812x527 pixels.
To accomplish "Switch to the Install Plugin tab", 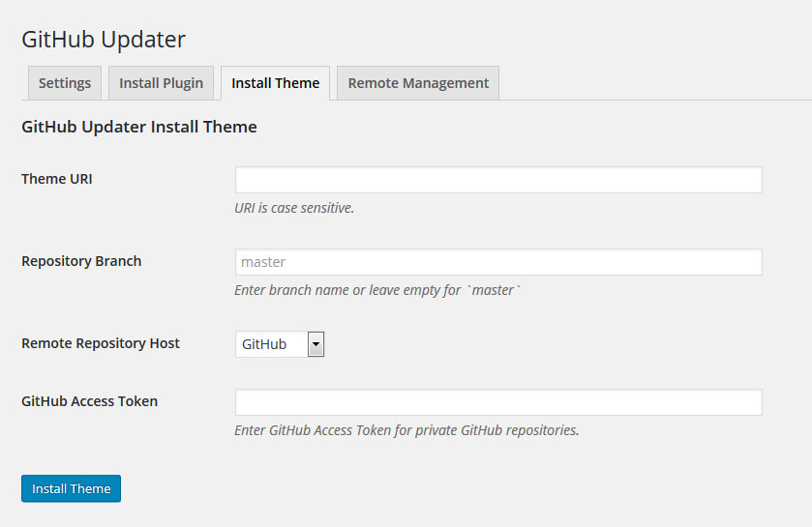I will point(161,83).
